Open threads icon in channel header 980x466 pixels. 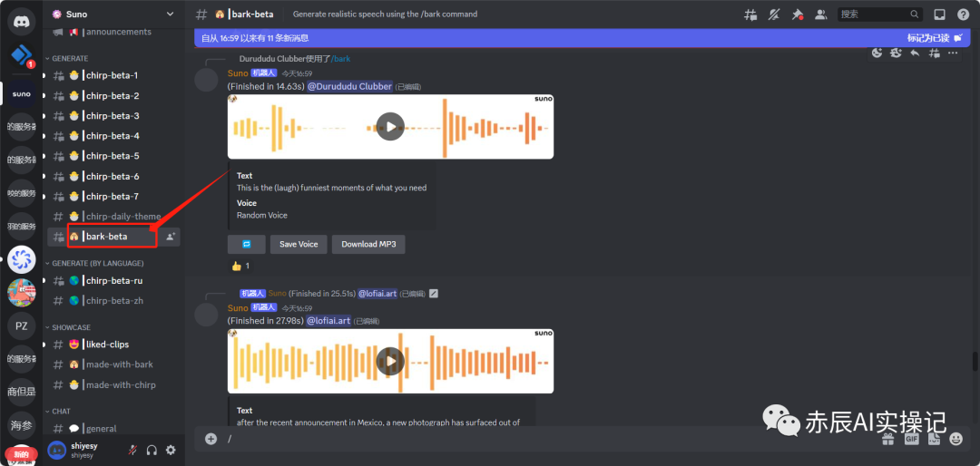point(750,15)
